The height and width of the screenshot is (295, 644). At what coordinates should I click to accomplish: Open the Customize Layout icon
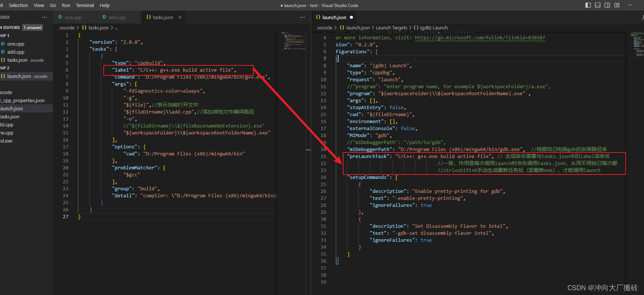pyautogui.click(x=617, y=5)
